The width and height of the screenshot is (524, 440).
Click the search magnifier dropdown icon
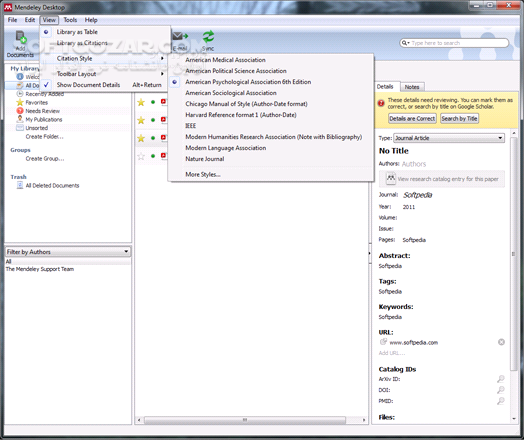pos(405,43)
